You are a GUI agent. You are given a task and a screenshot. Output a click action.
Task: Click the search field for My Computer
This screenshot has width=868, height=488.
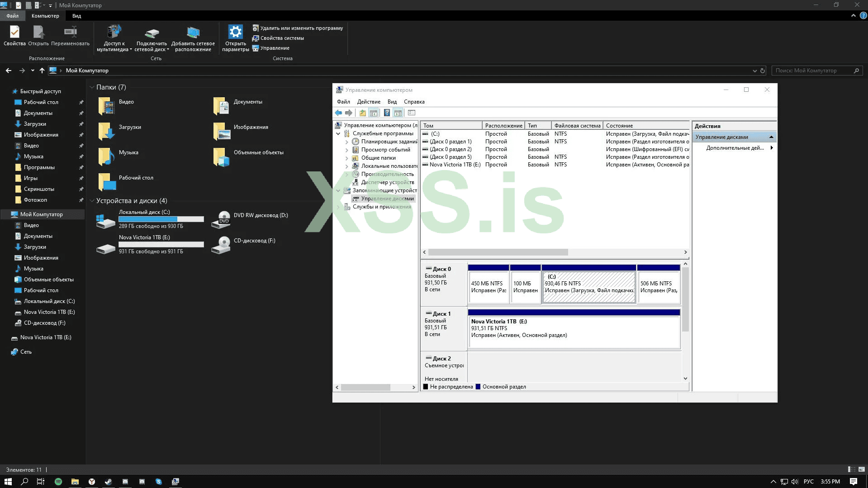coord(812,71)
